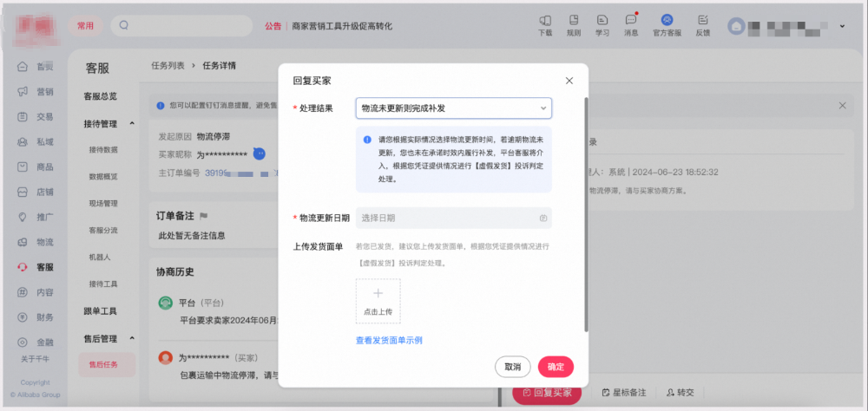Expand account dropdown arrow
The height and width of the screenshot is (411, 868).
(x=842, y=26)
